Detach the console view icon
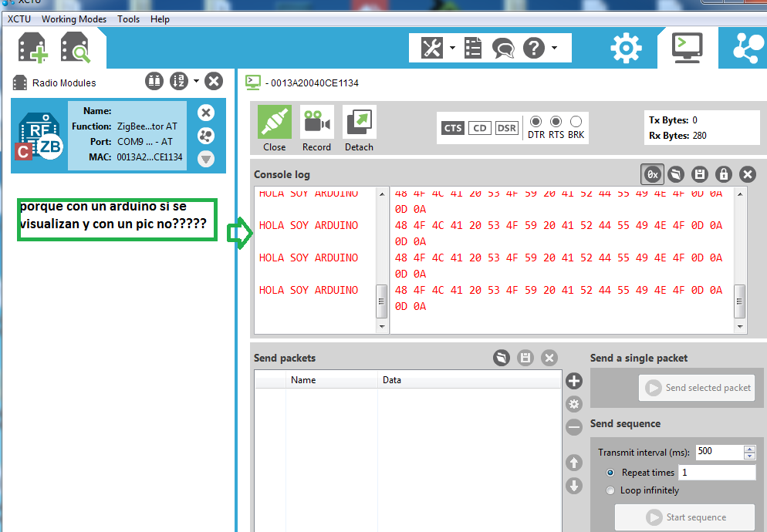767x532 pixels. coord(359,122)
